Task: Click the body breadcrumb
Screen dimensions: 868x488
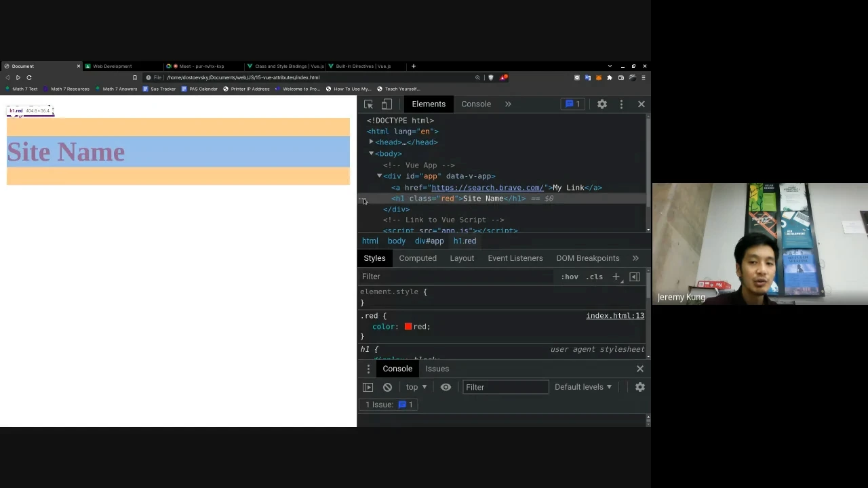Action: click(x=397, y=241)
